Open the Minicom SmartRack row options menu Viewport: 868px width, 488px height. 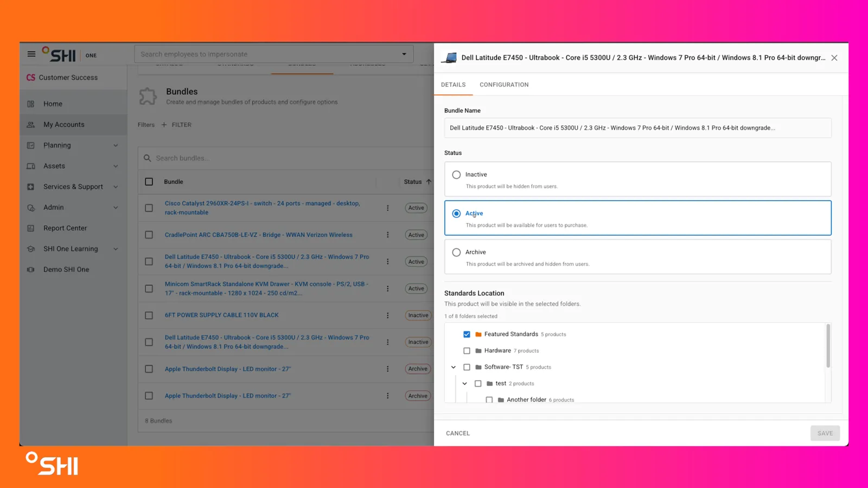pyautogui.click(x=387, y=288)
